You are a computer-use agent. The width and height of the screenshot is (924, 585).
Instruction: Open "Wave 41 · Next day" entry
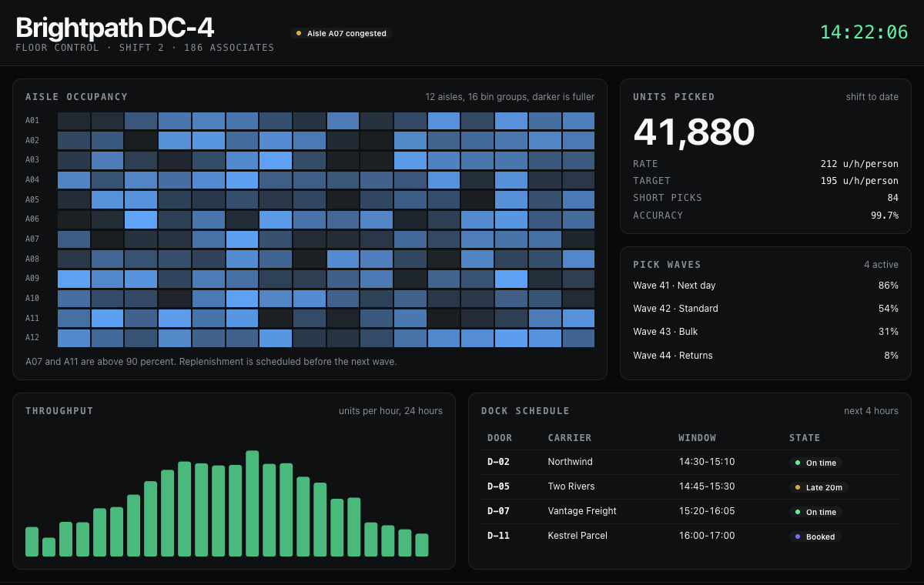tap(675, 286)
